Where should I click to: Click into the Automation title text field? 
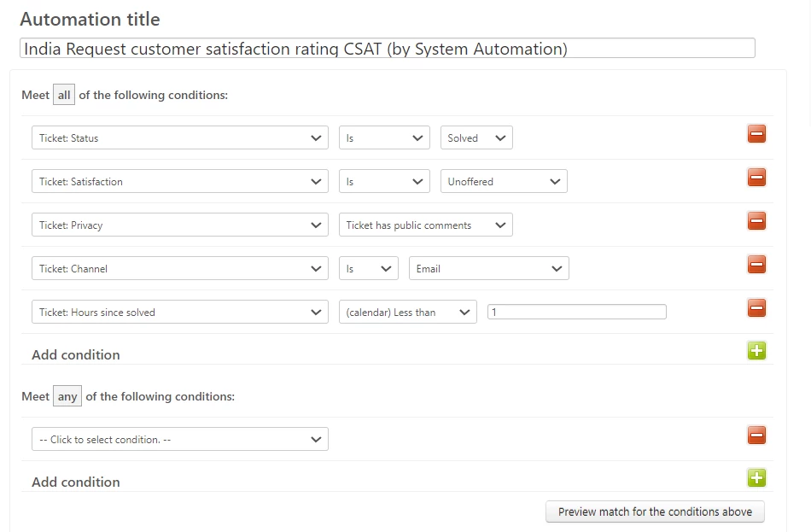[387, 49]
